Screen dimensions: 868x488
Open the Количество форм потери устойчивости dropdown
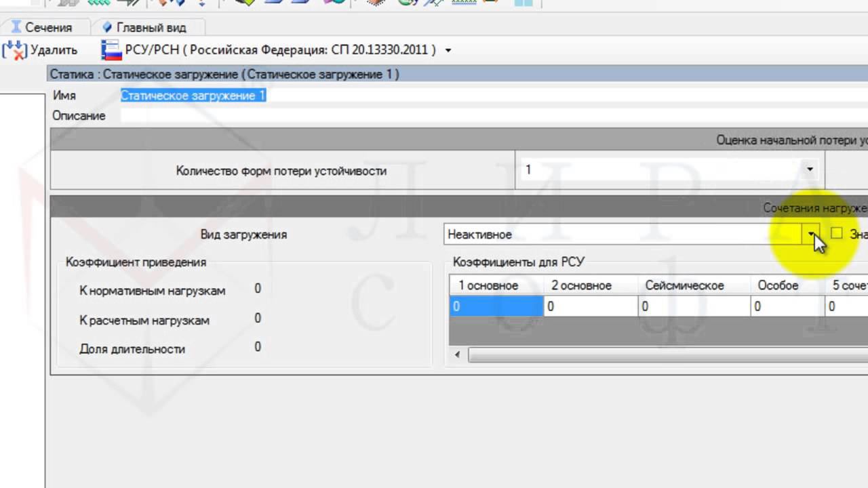tap(810, 169)
